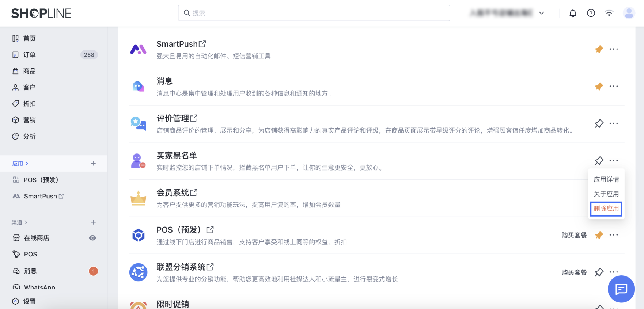Click the 买家黑名单 app icon
Screen dimensions: 644x309
138,161
